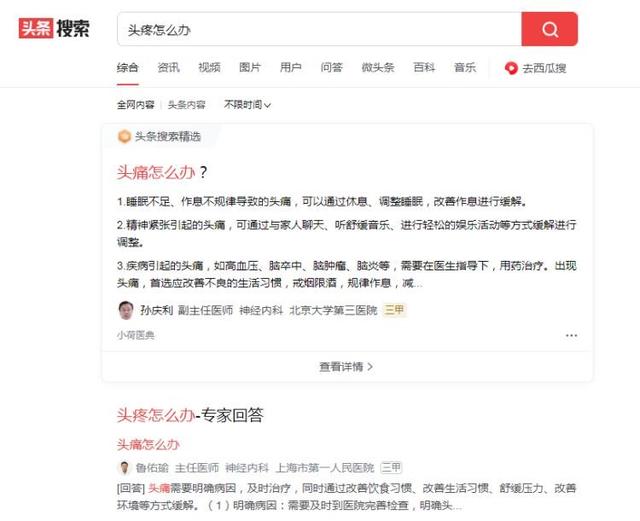
Task: Select the 百科 tab
Action: [424, 67]
